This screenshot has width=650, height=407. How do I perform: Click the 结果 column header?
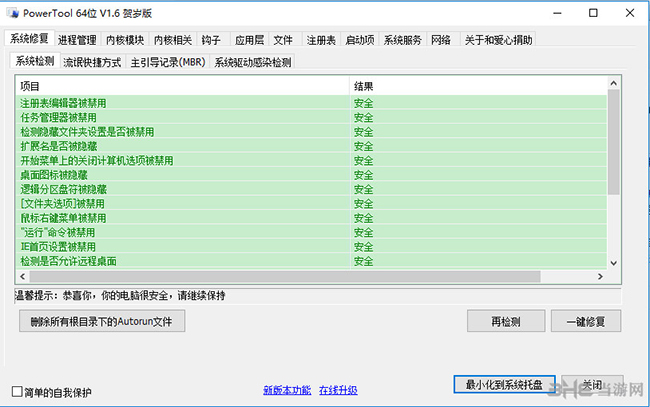coord(478,86)
